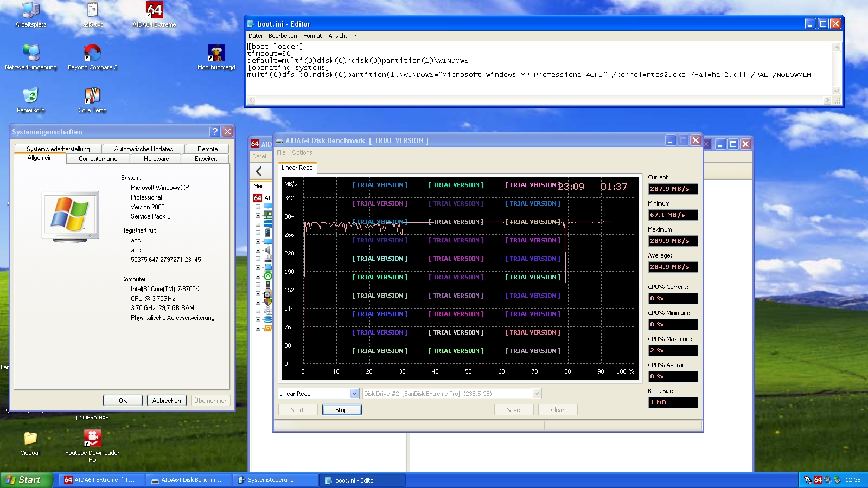Open the Ansicht menu in Editor

[337, 36]
